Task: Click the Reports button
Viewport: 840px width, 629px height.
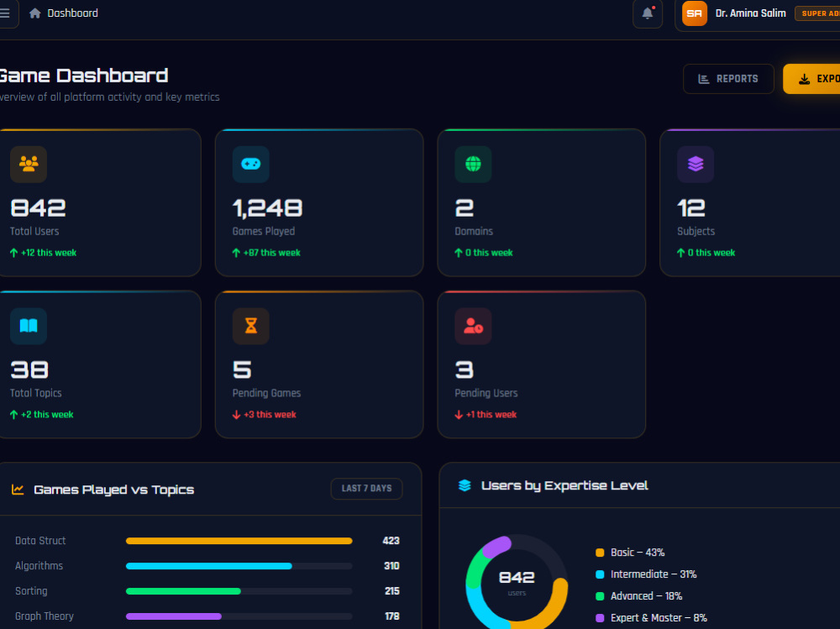Action: (x=728, y=79)
